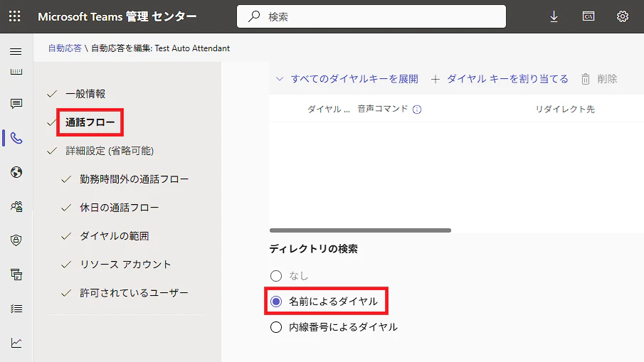Open 許可されているユーザー step
The image size is (644, 362).
tap(134, 293)
